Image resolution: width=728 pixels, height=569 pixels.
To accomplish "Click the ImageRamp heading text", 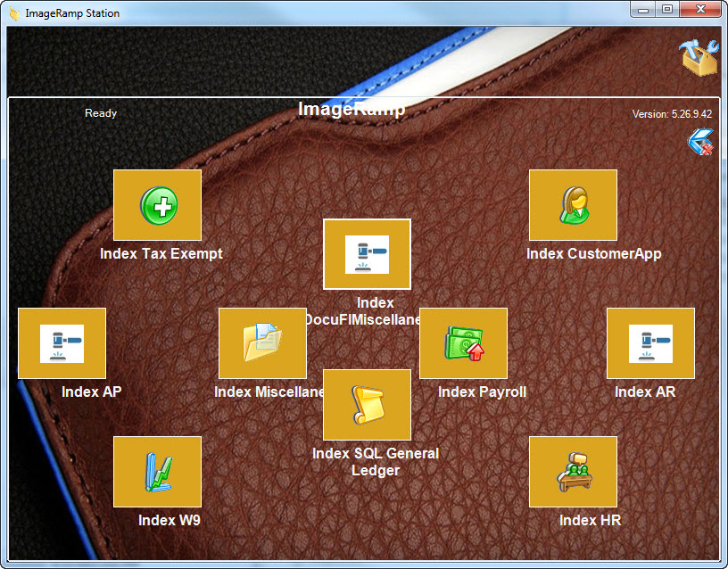I will click(352, 109).
